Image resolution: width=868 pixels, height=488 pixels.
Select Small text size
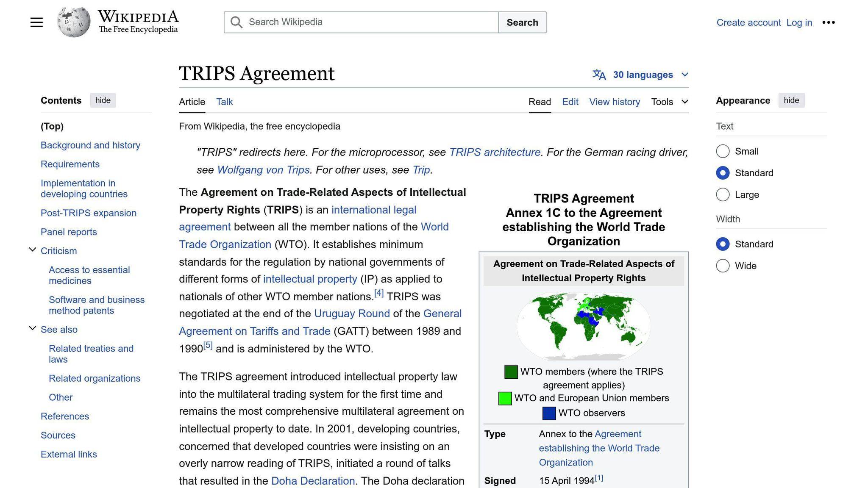tap(723, 151)
